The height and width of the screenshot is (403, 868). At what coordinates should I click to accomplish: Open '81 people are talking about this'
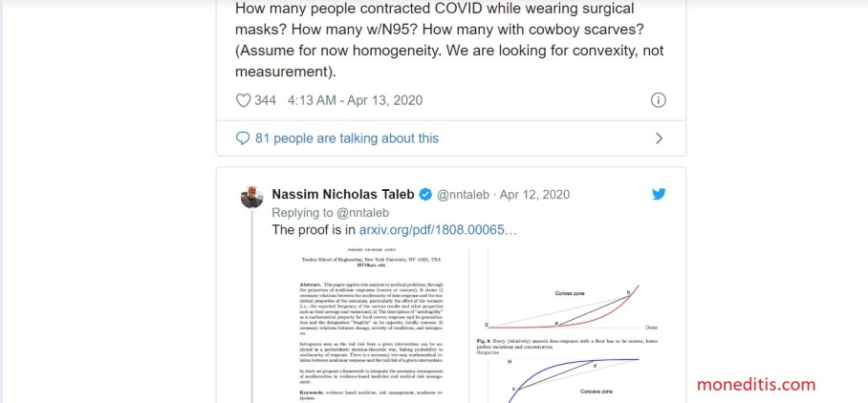[347, 138]
